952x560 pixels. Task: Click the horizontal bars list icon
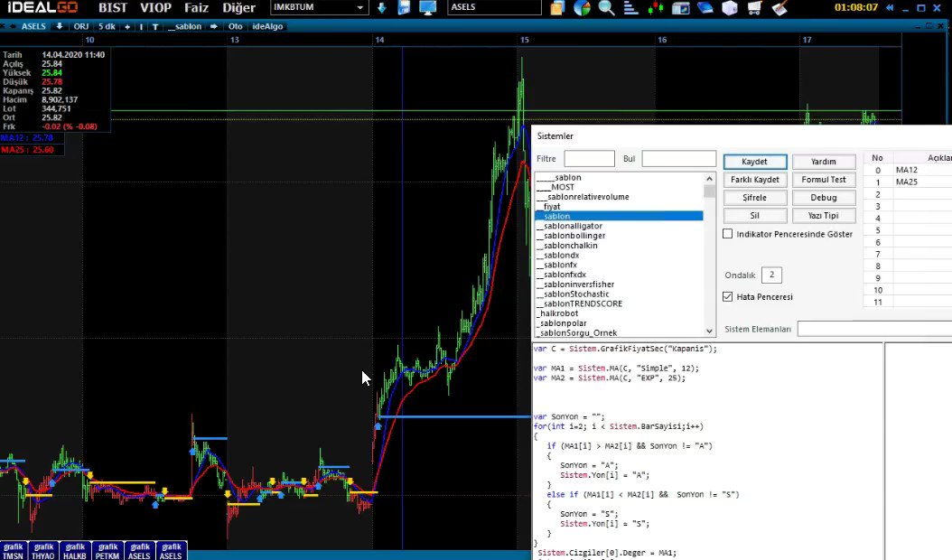[x=630, y=8]
